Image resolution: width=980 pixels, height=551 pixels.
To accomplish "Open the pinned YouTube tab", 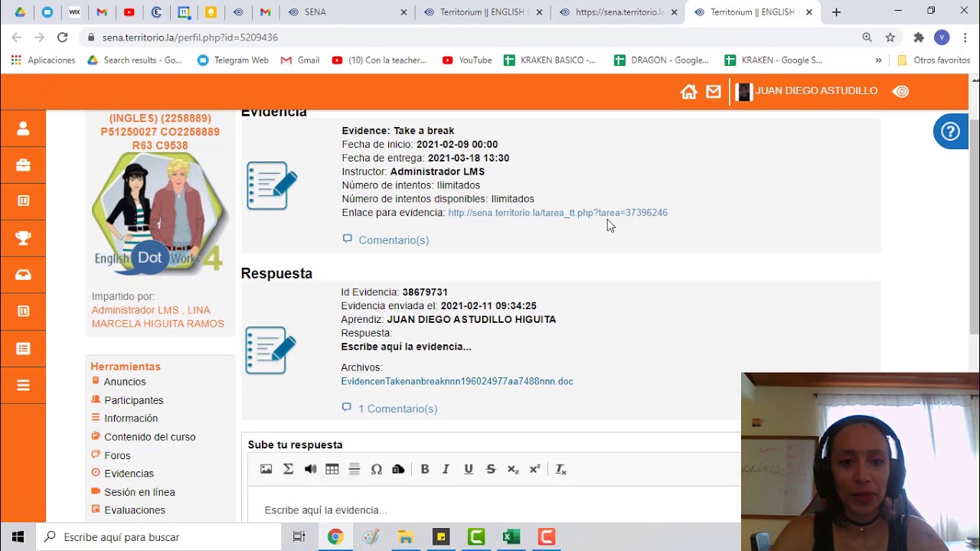I will (x=129, y=12).
